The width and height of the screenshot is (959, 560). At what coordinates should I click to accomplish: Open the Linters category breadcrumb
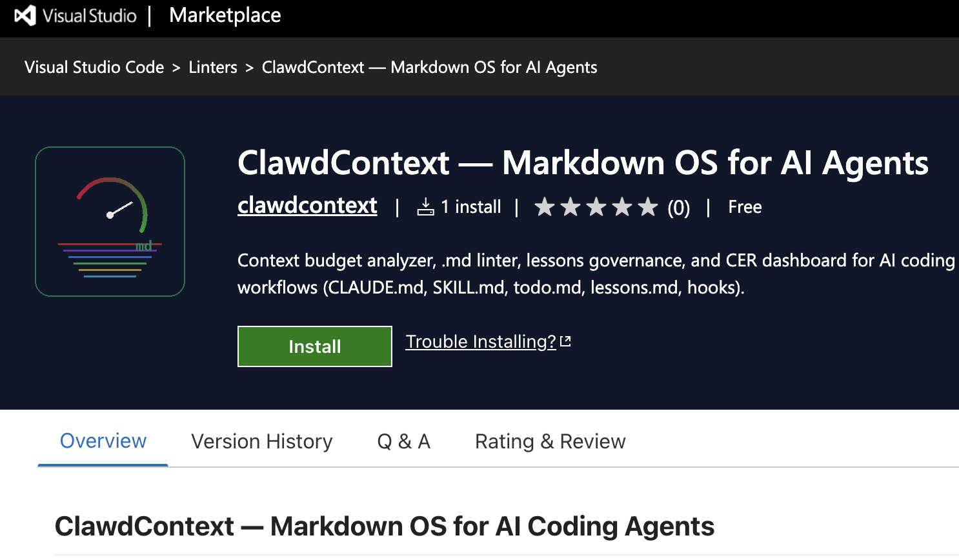(x=213, y=67)
